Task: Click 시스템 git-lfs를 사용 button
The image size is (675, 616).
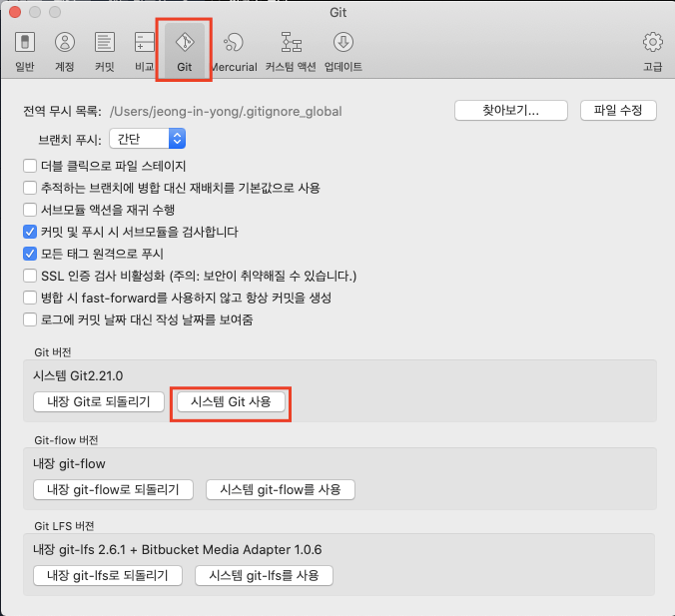Action: 264,575
